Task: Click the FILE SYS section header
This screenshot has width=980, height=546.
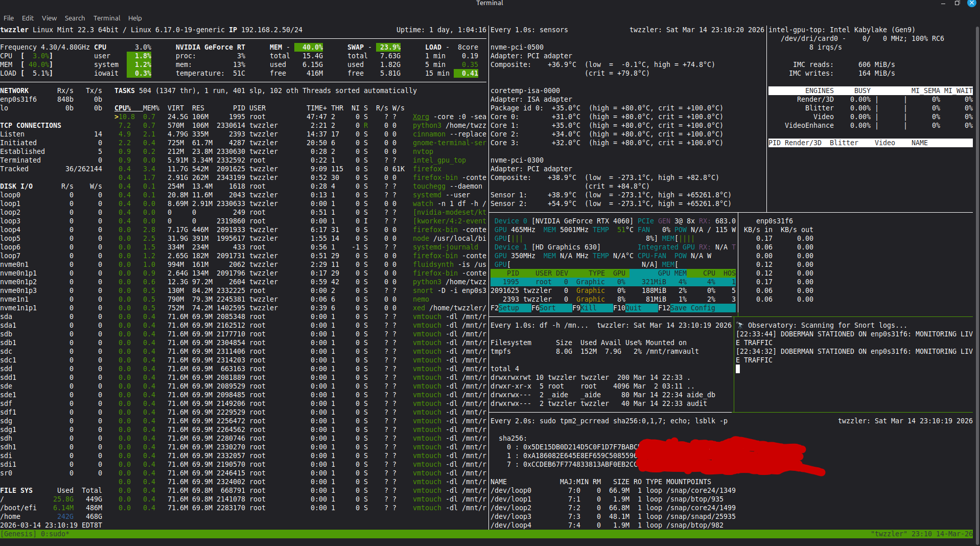Action: click(16, 490)
